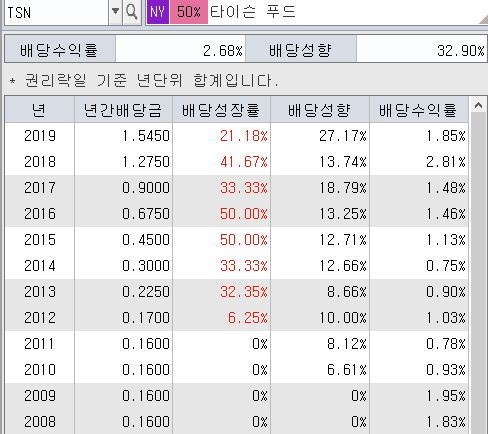
Task: Click the pink 50% margin badge
Action: click(189, 12)
